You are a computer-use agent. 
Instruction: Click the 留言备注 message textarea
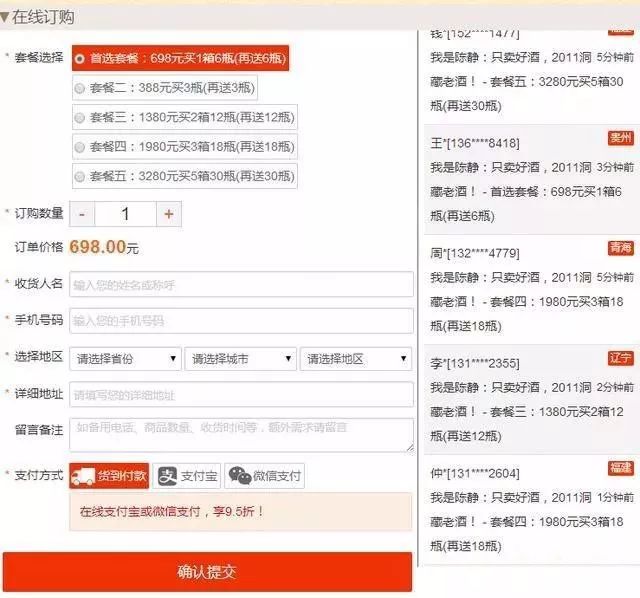click(x=241, y=433)
